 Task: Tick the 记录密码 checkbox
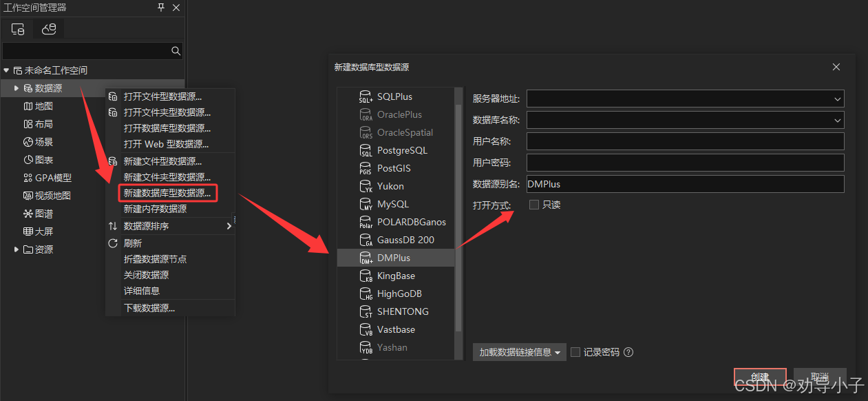[575, 352]
